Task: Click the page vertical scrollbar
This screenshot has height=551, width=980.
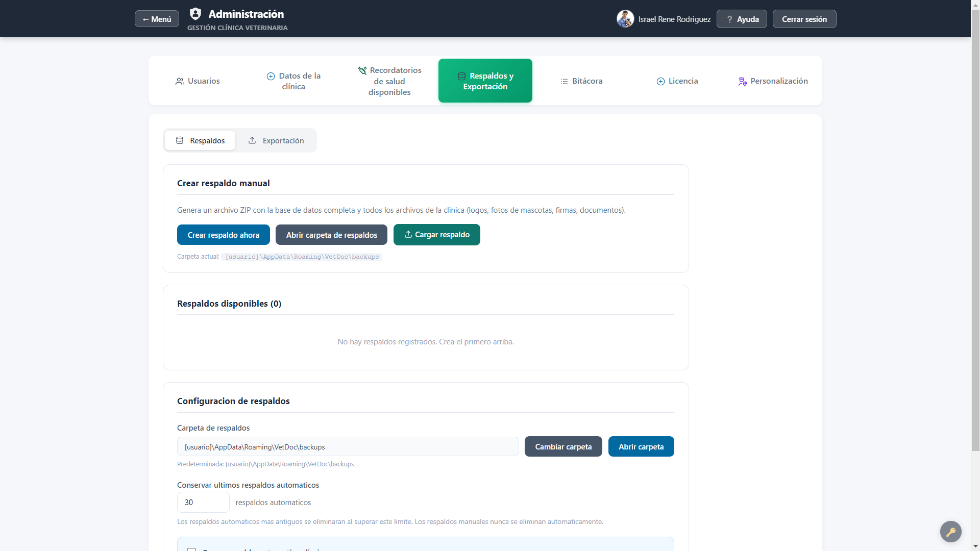Action: 975,230
